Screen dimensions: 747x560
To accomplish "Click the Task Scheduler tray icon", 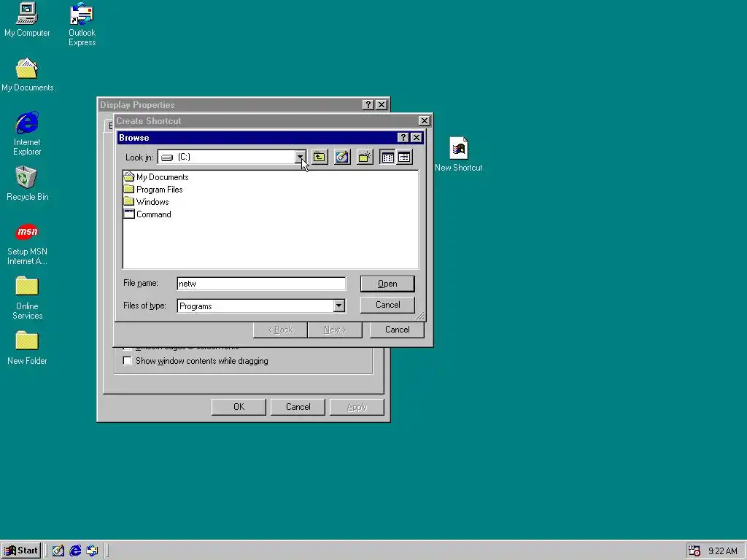I will 694,551.
